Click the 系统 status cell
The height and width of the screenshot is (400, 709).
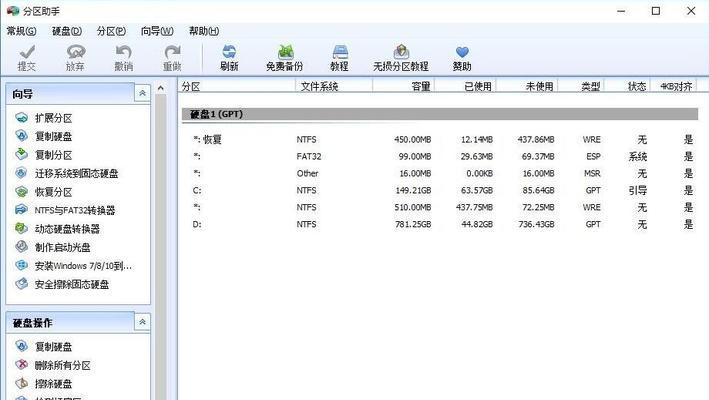point(638,156)
